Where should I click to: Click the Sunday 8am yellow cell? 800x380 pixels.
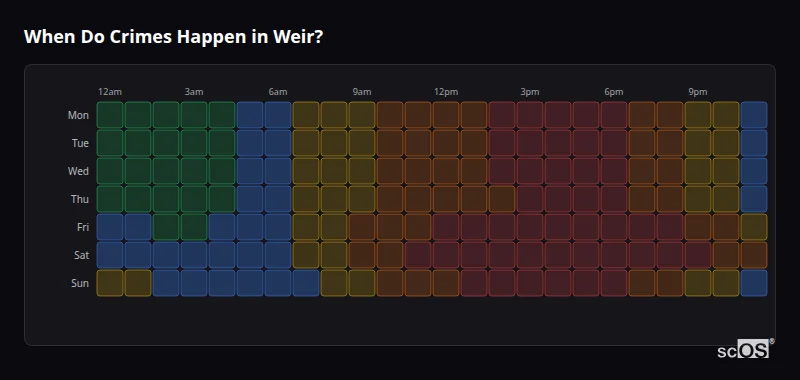[x=334, y=283]
